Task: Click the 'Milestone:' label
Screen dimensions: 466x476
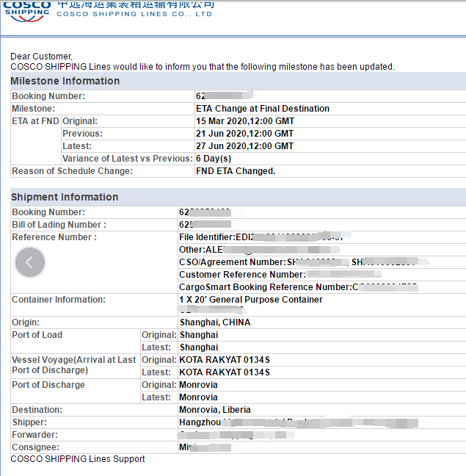Action: click(33, 109)
